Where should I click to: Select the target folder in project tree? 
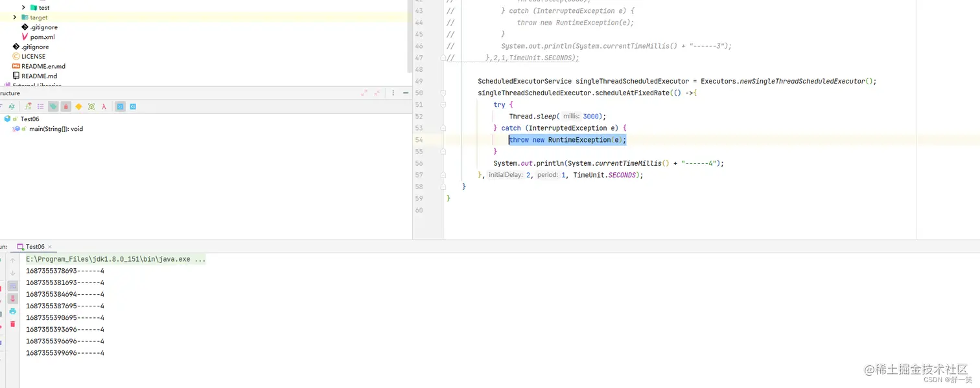click(38, 17)
